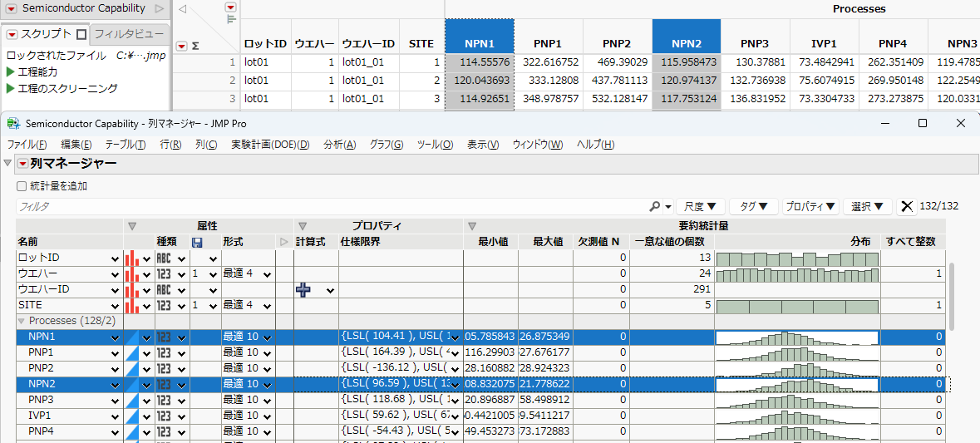Click the blue plus formula icon for ウエハーID
The width and height of the screenshot is (980, 443).
[x=303, y=290]
